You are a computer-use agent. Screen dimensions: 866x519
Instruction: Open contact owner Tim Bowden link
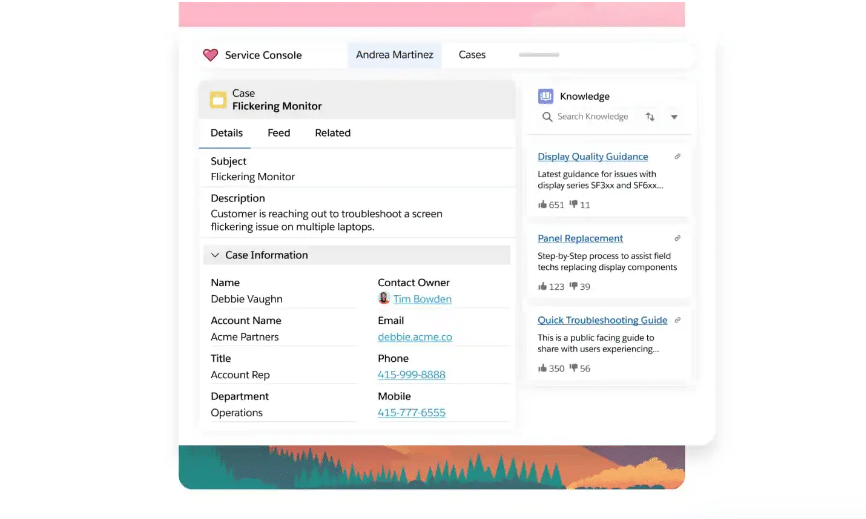click(x=422, y=299)
